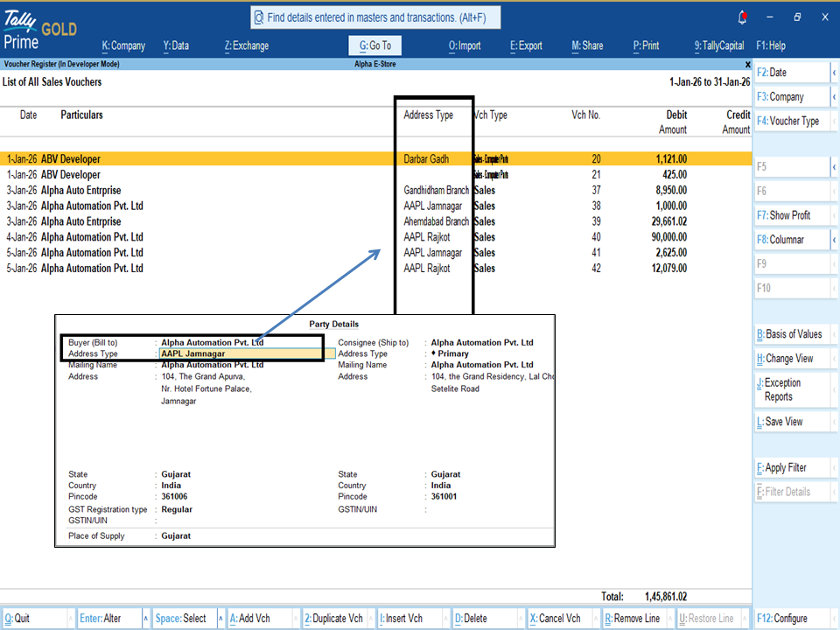
Task: Select the highlighted ABV Developer voucher 20 row
Action: point(375,159)
